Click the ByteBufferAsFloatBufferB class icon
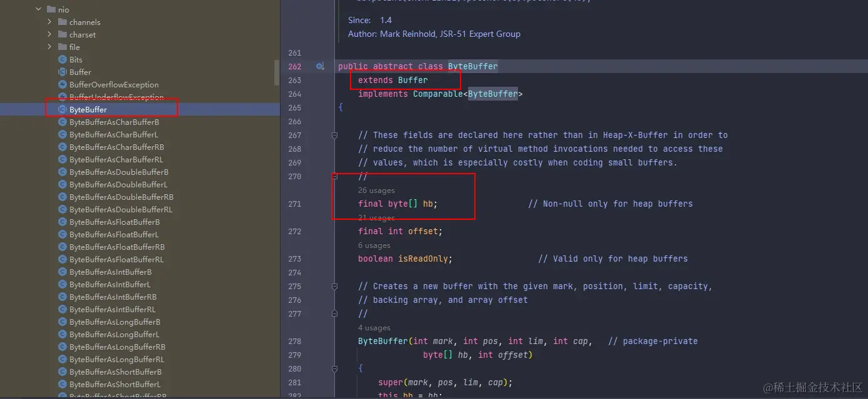The height and width of the screenshot is (399, 868). pyautogui.click(x=62, y=222)
